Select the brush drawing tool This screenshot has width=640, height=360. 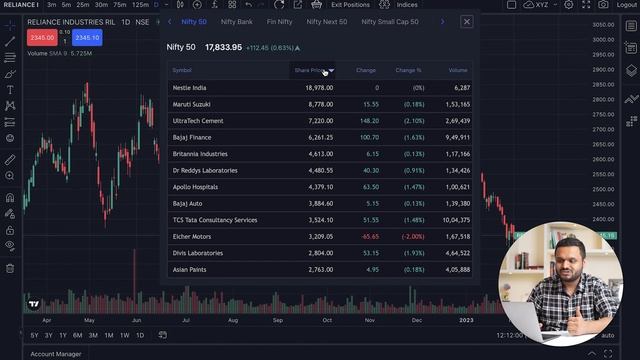pyautogui.click(x=10, y=74)
